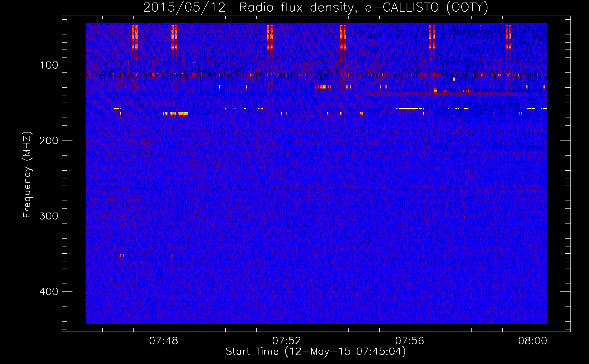589x364 pixels.
Task: Click the plot title mentioning e-CALLISTO (OOTY)
Action: [315, 8]
